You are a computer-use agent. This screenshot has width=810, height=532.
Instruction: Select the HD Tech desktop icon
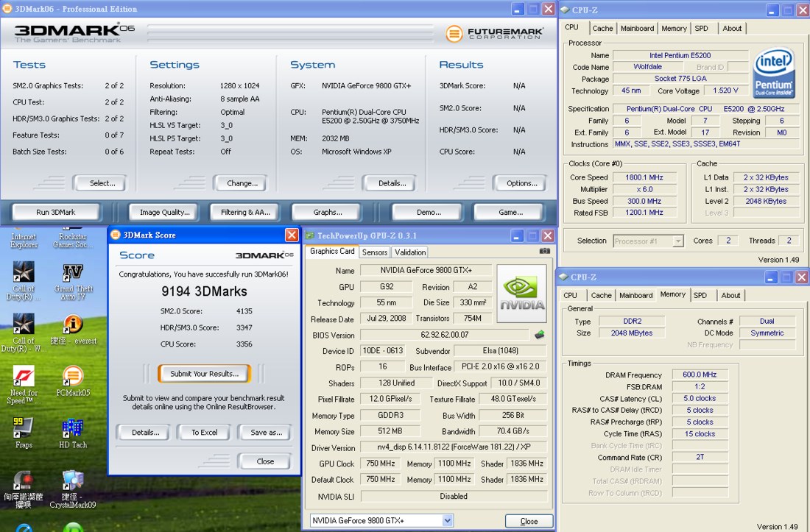(x=73, y=433)
